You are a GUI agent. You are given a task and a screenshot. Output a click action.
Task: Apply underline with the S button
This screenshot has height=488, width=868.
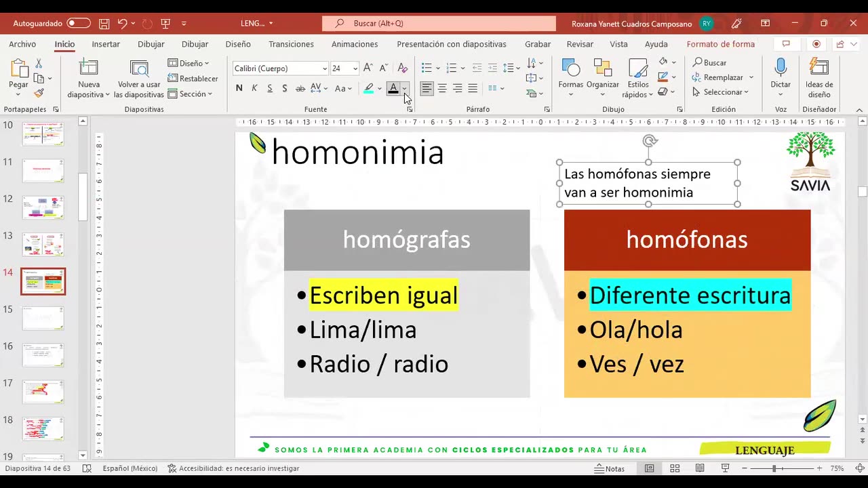[x=270, y=88]
